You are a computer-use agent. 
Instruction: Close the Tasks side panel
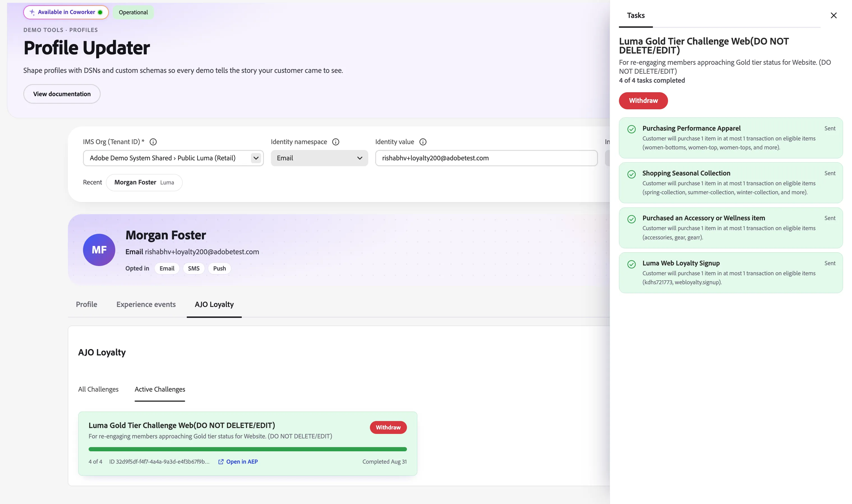pyautogui.click(x=834, y=16)
